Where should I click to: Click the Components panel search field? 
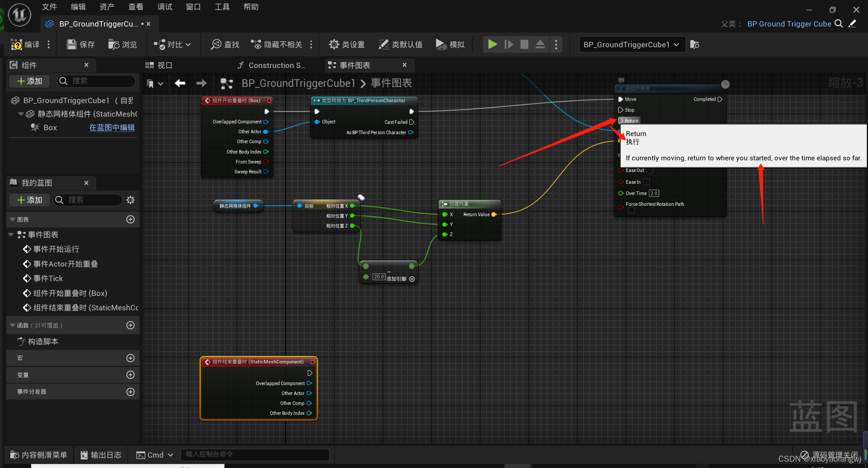click(96, 81)
